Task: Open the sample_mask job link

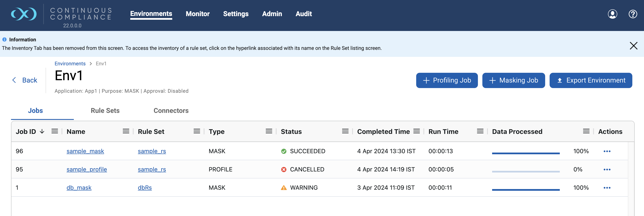Action: tap(85, 151)
